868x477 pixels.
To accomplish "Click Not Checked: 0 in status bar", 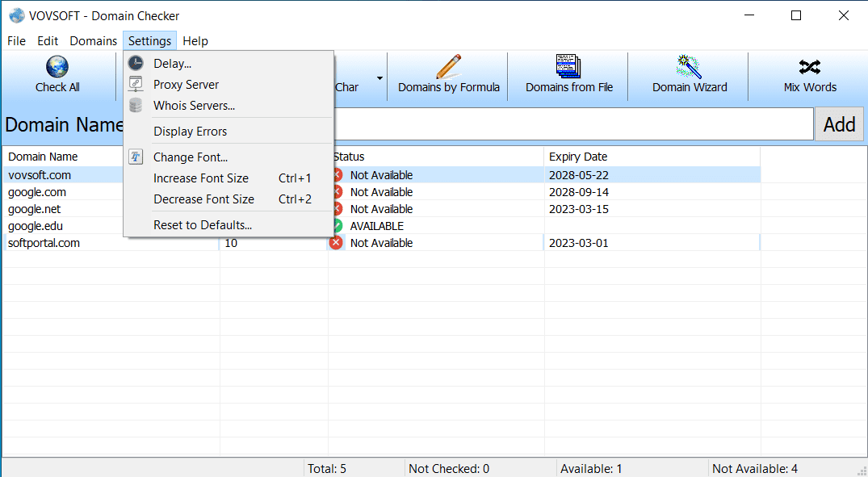I will (449, 469).
